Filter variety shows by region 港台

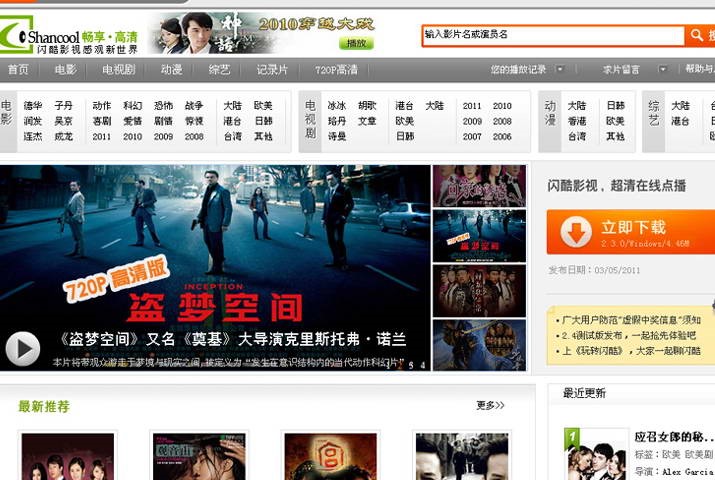[x=680, y=121]
